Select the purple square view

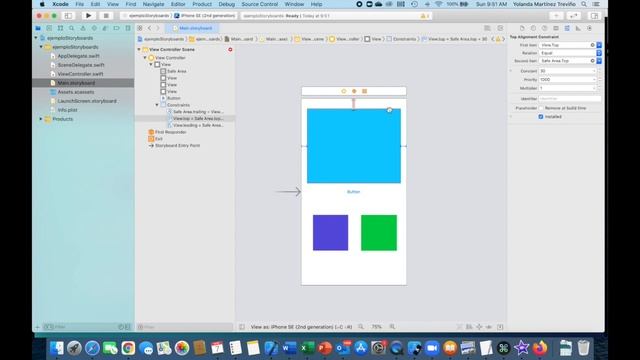(331, 233)
